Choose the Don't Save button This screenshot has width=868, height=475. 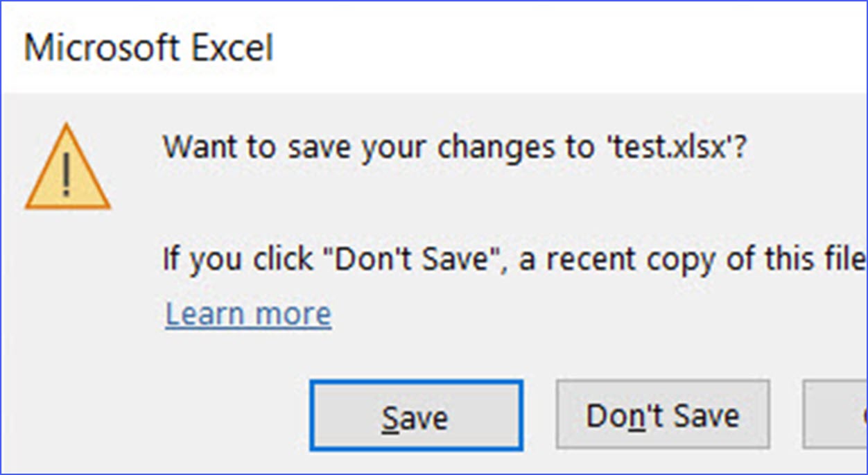tap(662, 416)
